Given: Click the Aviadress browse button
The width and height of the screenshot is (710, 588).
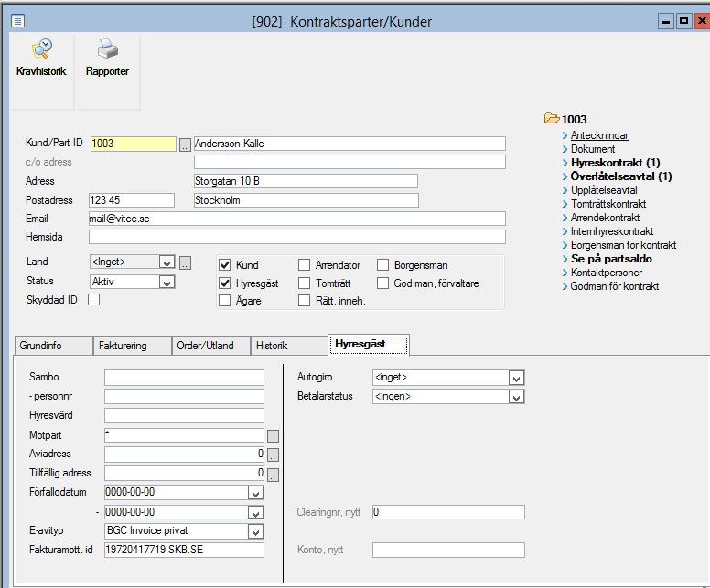Looking at the screenshot, I should pyautogui.click(x=273, y=454).
